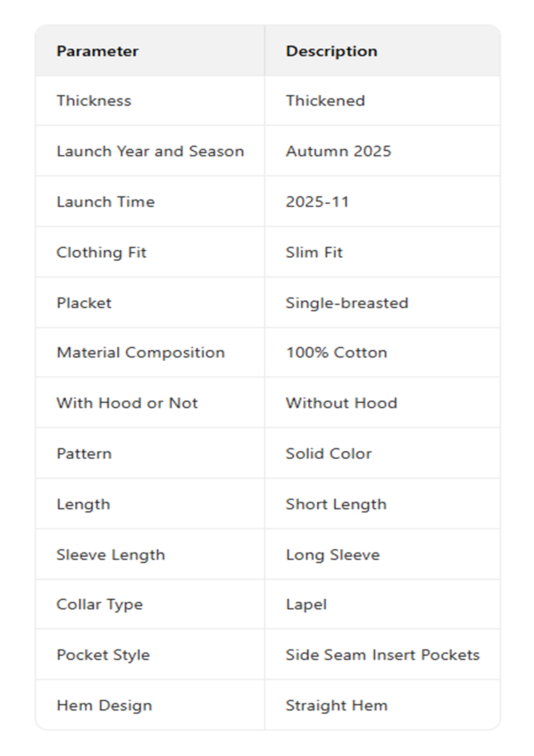
Task: Click the Straight Hem value
Action: click(x=336, y=706)
